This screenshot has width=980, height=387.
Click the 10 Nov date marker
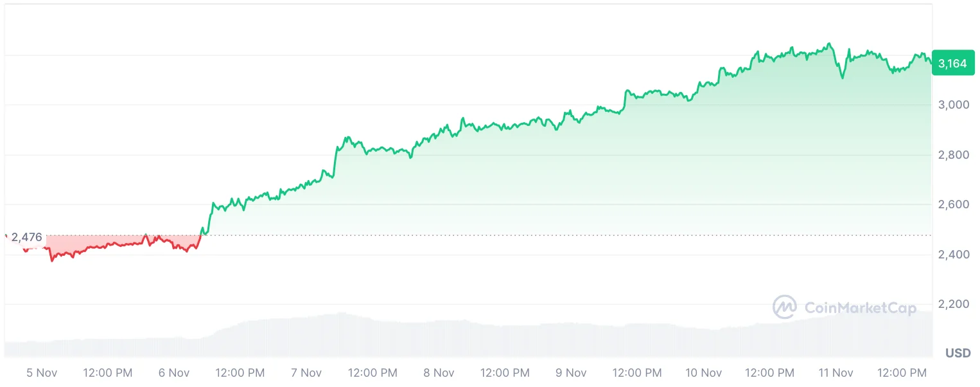coord(703,373)
